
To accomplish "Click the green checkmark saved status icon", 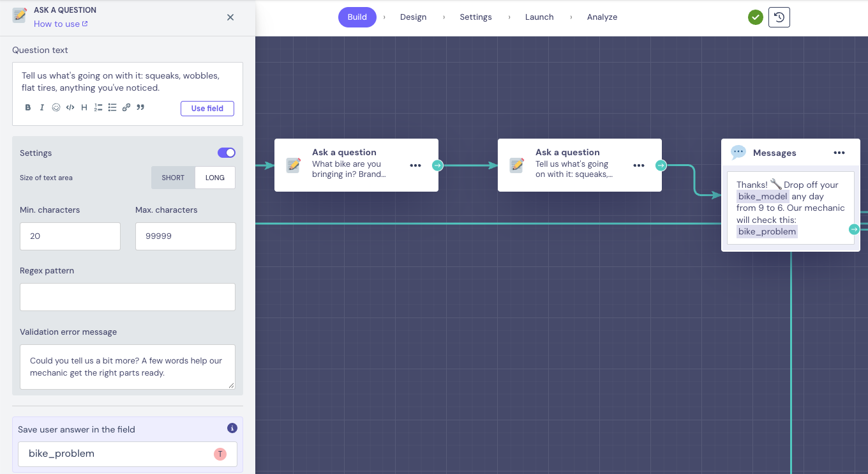I will 756,17.
